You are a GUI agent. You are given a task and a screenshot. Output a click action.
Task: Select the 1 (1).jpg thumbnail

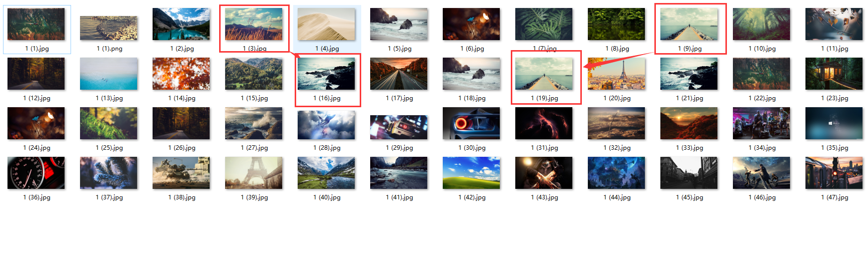36,24
